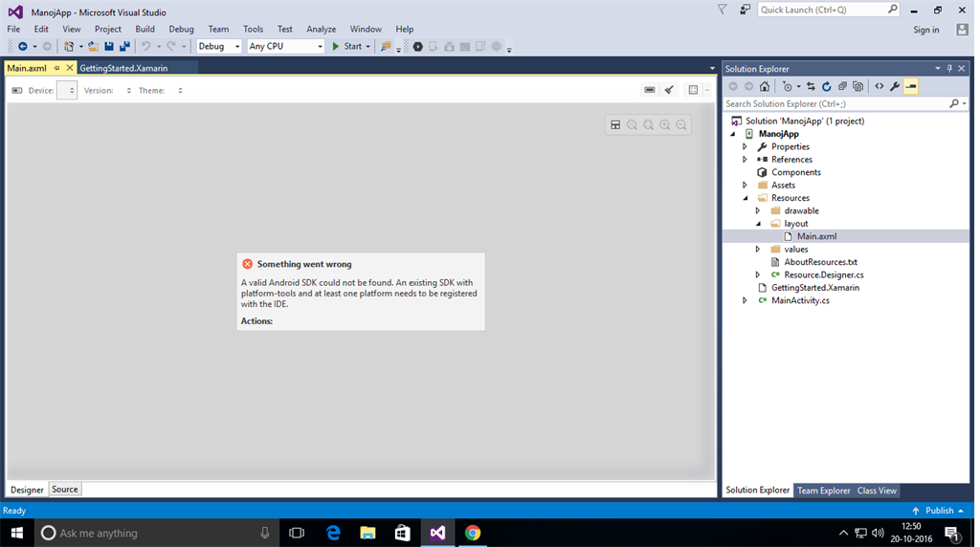980x547 pixels.
Task: Click the feedback icon beside Quick Launch
Action: [745, 10]
